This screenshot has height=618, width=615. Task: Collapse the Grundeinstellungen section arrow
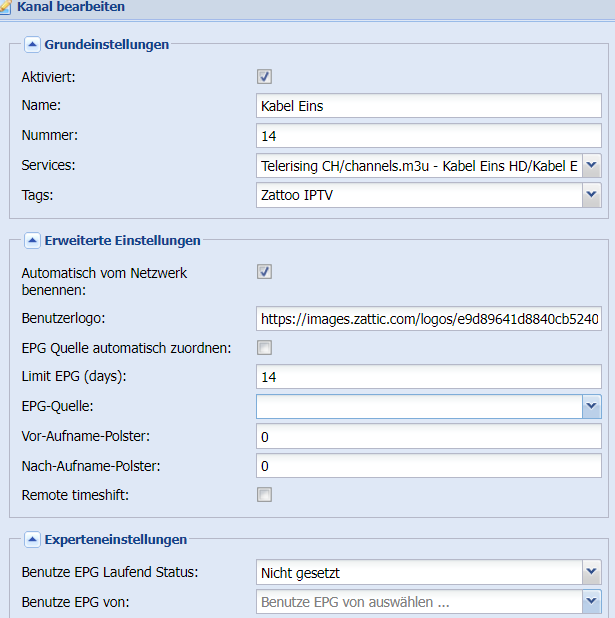click(32, 45)
